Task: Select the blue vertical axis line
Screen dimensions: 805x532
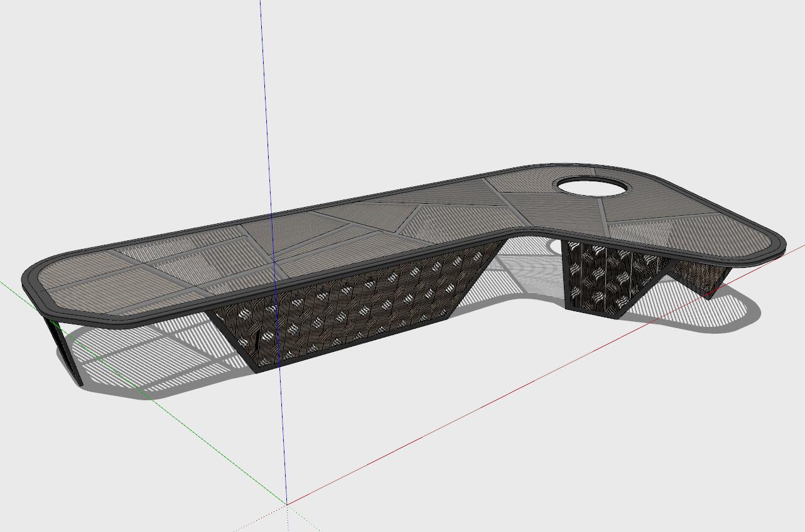Action: coord(267,125)
